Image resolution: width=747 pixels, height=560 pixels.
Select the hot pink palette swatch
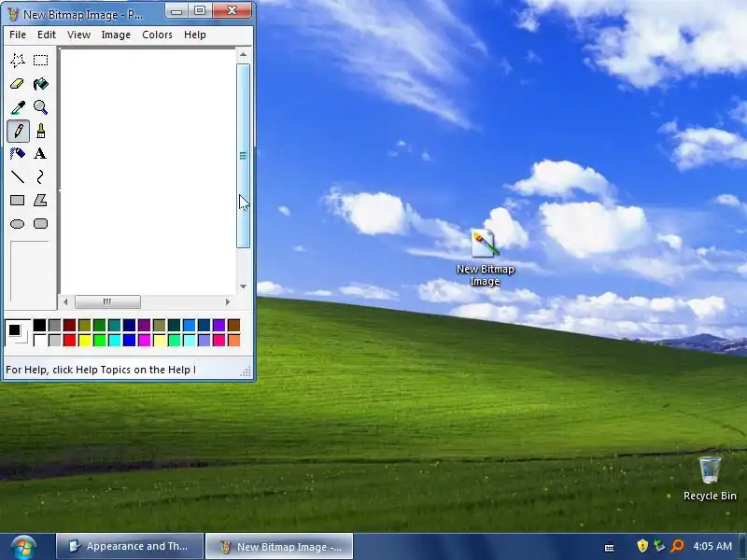(x=218, y=340)
